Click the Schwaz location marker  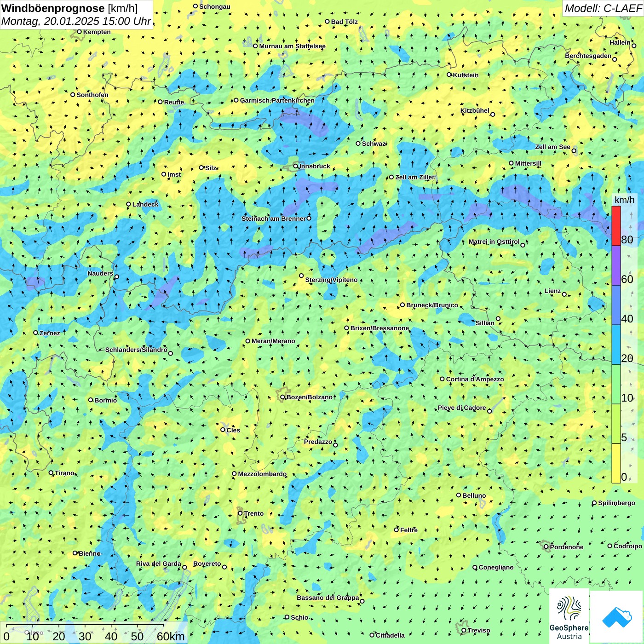(358, 144)
